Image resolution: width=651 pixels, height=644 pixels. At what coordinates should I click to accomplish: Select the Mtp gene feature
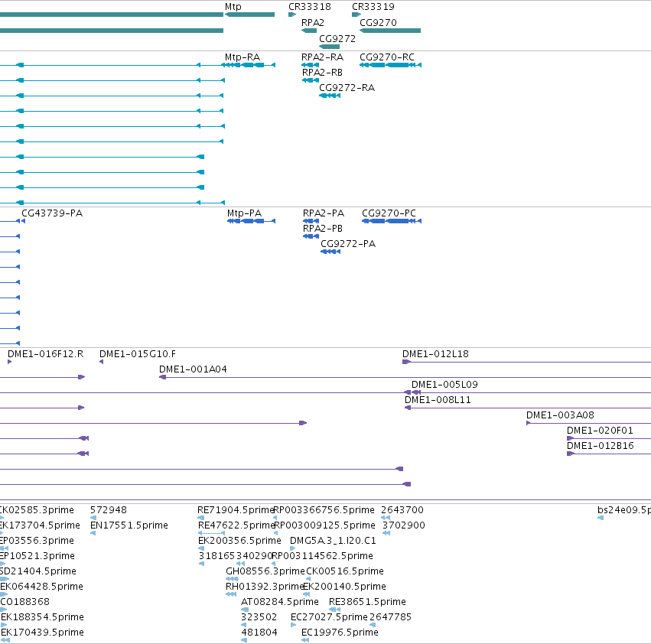(249, 15)
